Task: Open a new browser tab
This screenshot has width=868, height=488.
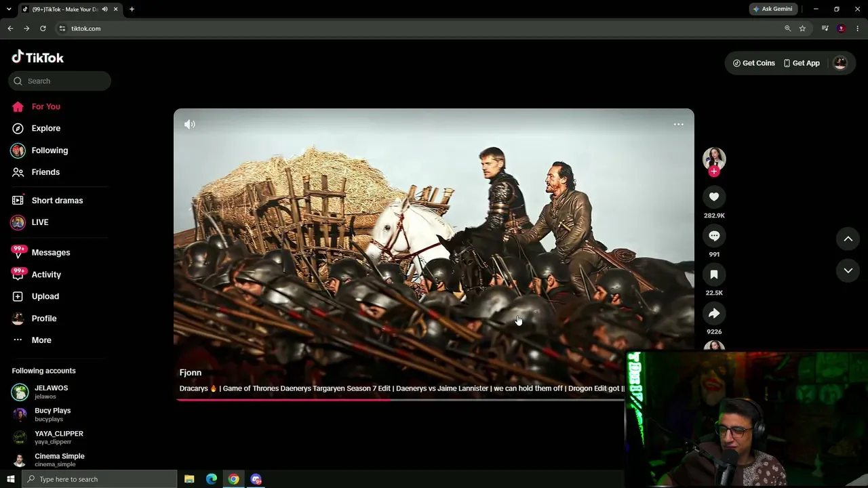Action: (132, 9)
